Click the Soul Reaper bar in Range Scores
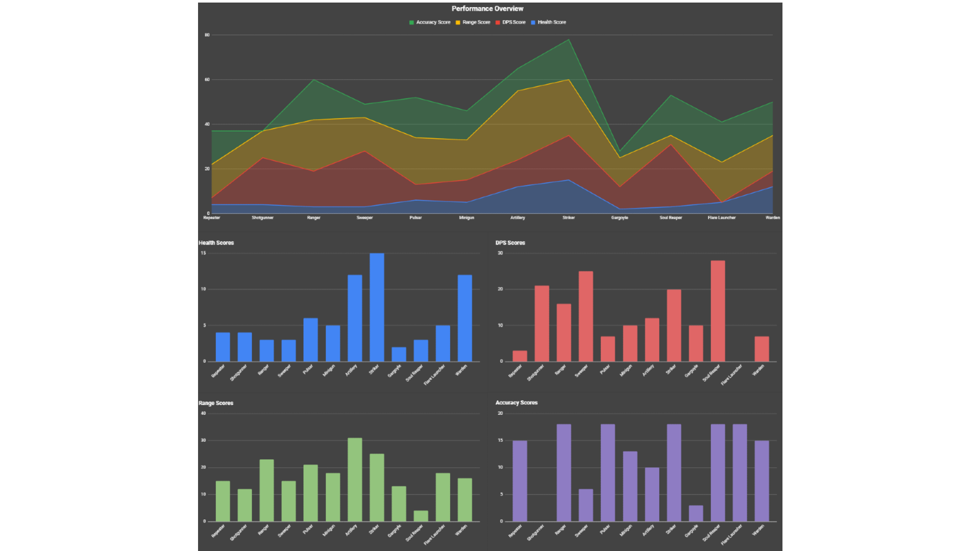The height and width of the screenshot is (551, 980). (421, 516)
